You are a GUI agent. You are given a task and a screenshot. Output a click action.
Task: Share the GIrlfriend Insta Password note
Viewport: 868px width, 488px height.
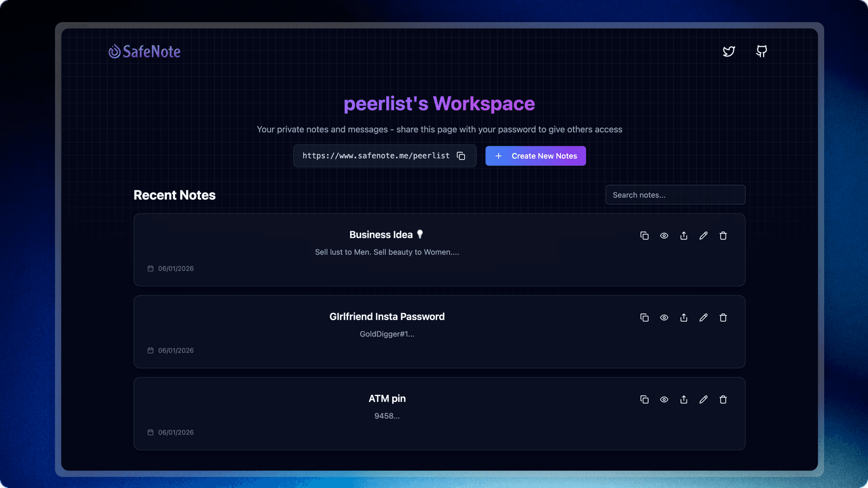(684, 318)
